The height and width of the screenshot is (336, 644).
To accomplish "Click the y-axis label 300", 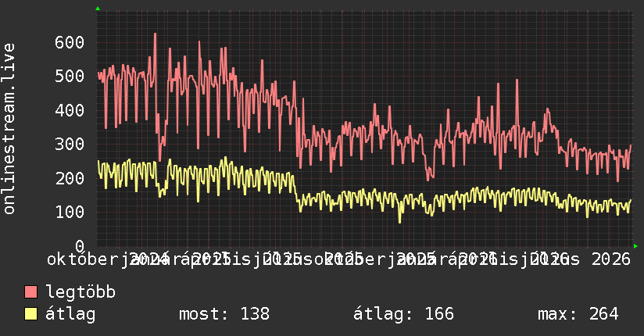I will 70,145.
